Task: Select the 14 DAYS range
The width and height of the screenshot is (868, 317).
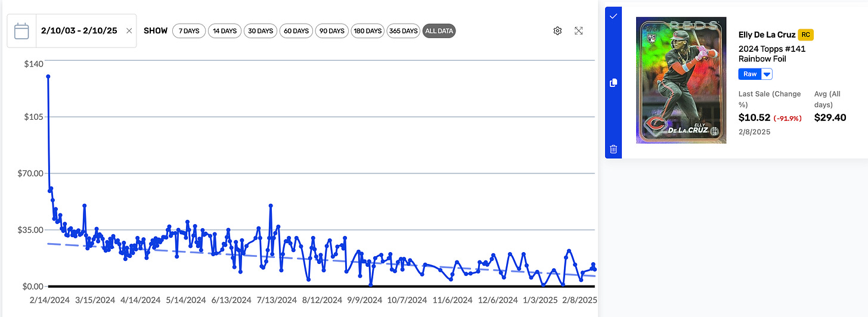Action: coord(225,31)
